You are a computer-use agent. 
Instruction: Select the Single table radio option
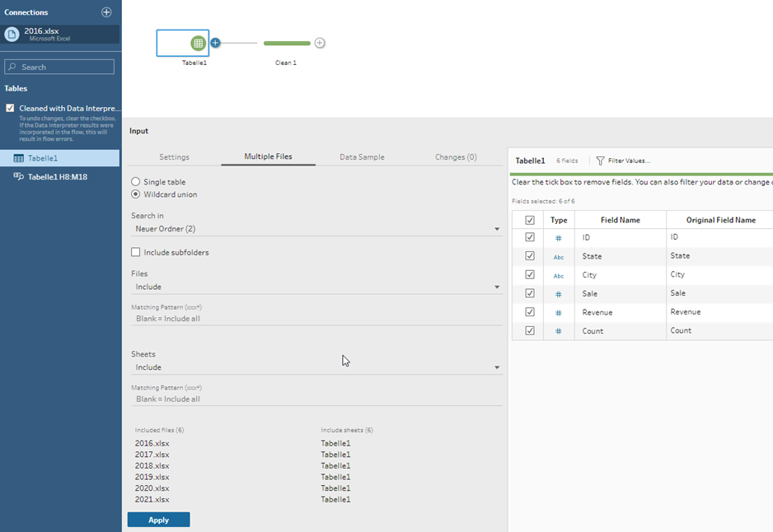136,182
